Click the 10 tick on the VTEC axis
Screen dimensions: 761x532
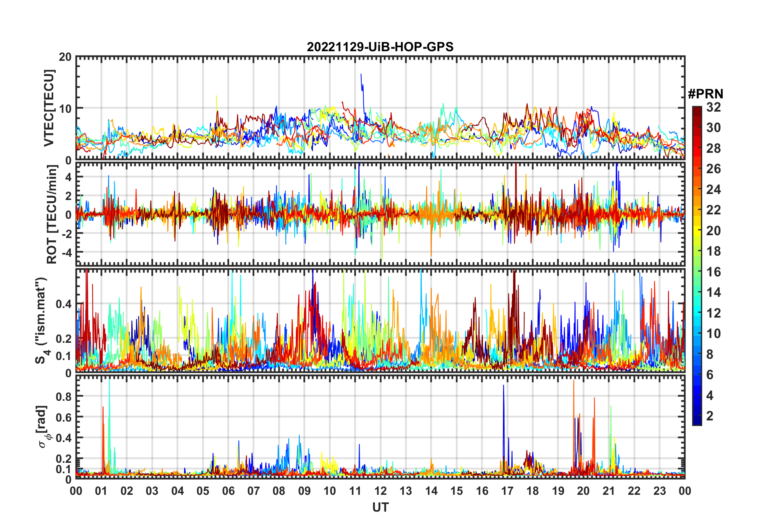[65, 108]
